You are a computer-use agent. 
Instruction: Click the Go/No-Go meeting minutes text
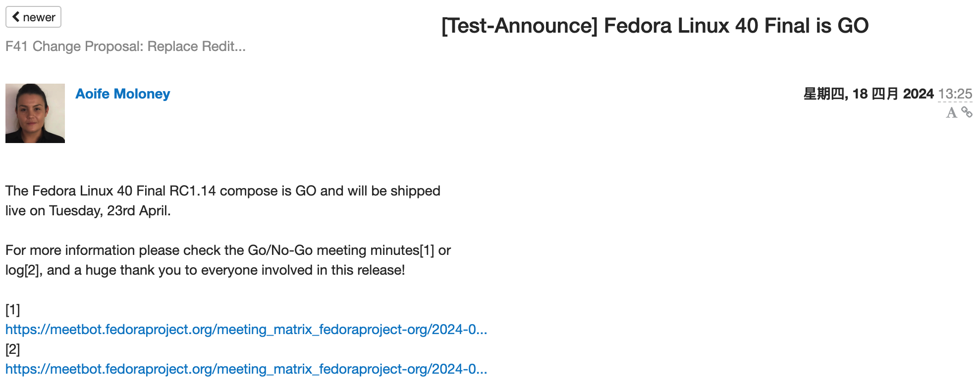334,250
